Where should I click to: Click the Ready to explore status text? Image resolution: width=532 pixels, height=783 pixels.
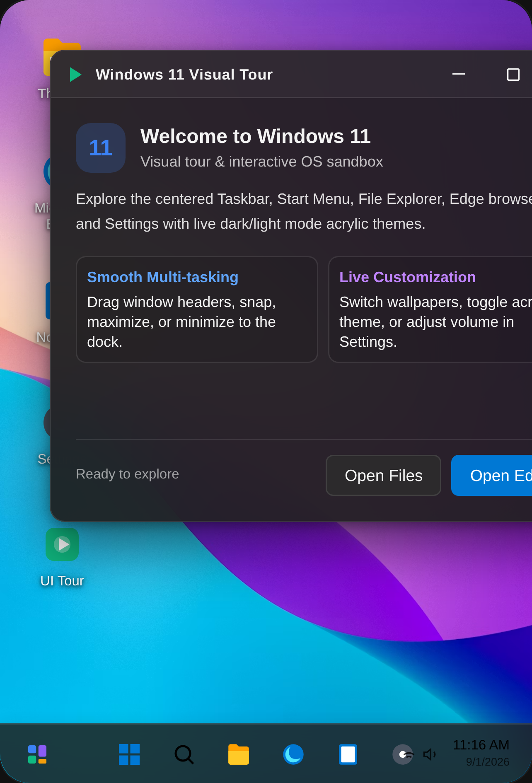click(127, 474)
